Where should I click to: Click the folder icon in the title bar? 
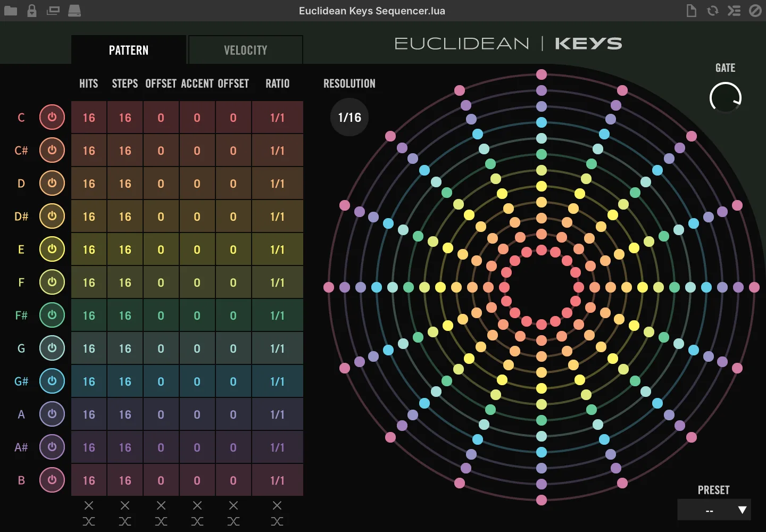(x=11, y=11)
